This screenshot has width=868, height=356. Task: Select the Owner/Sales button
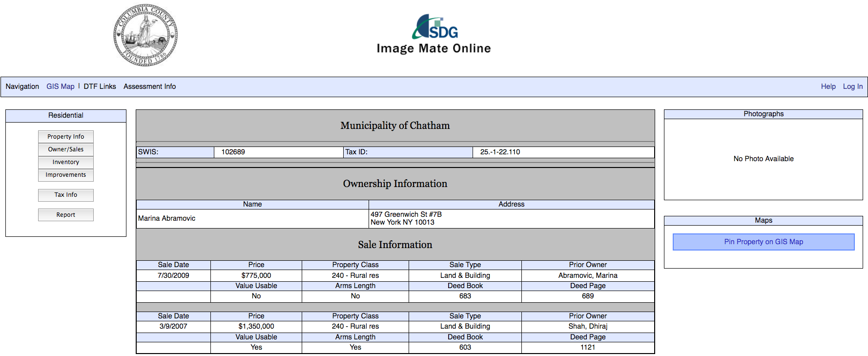66,149
